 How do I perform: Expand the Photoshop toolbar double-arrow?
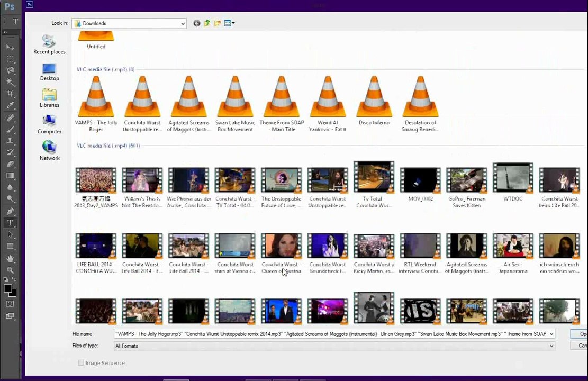(x=5, y=33)
